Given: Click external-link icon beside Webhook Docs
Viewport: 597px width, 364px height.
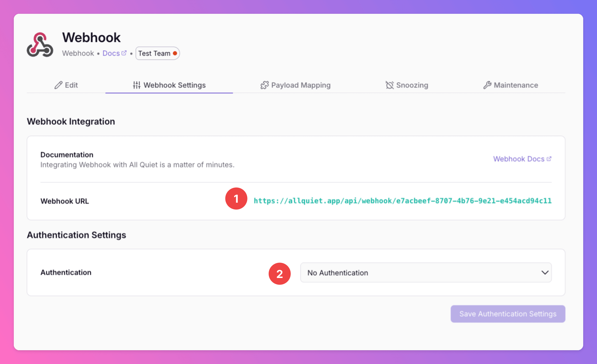Looking at the screenshot, I should (x=549, y=159).
